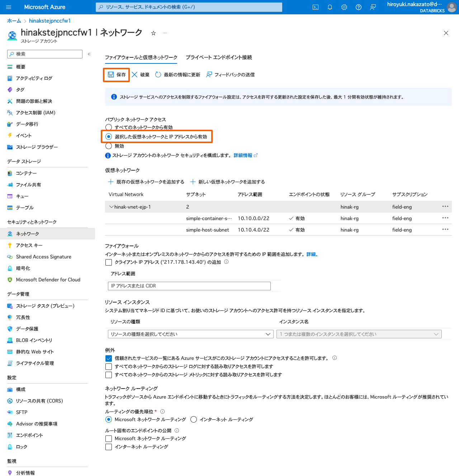Image resolution: width=459 pixels, height=476 pixels.
Task: Check the add client IP address checkbox
Action: [x=109, y=262]
